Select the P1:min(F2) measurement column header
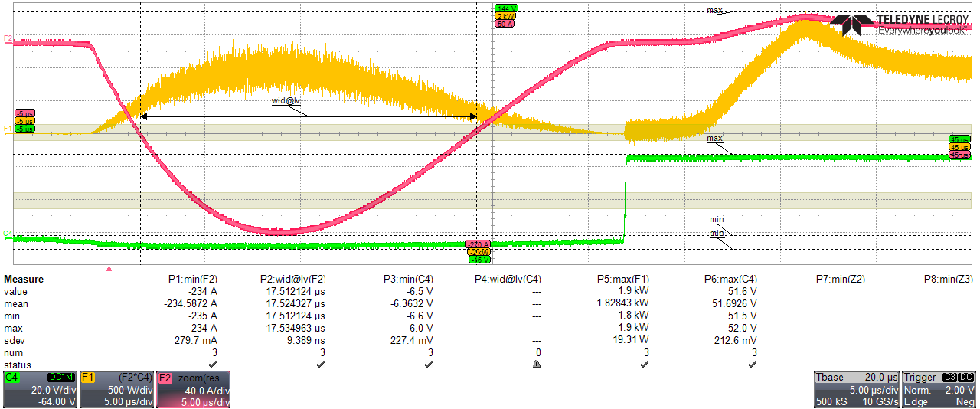Screen dimensions: 980x409 (193, 280)
